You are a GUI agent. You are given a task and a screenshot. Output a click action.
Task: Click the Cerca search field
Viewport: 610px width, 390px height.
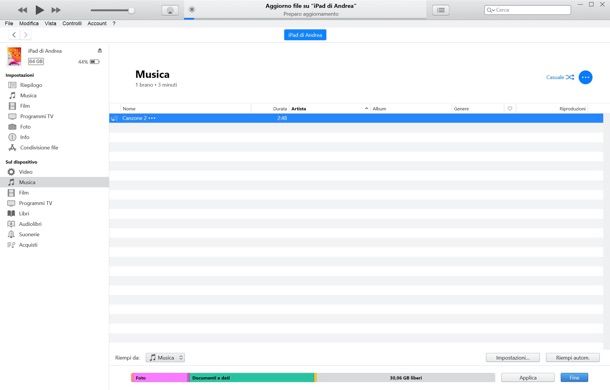pyautogui.click(x=528, y=10)
